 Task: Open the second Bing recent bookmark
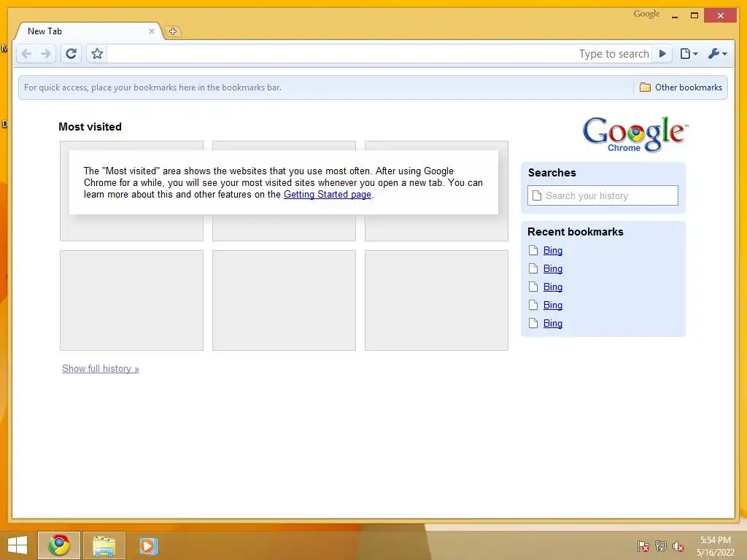click(553, 268)
